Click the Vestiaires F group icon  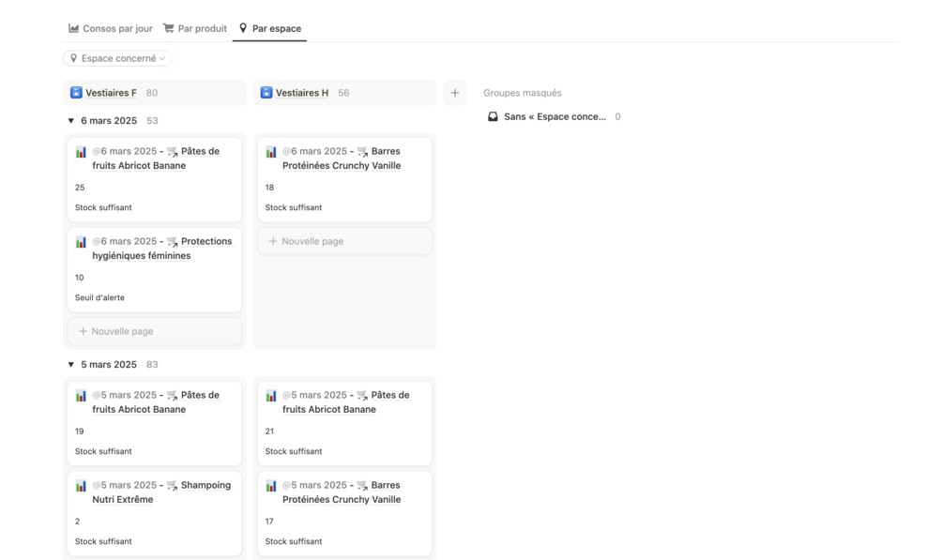click(x=76, y=93)
